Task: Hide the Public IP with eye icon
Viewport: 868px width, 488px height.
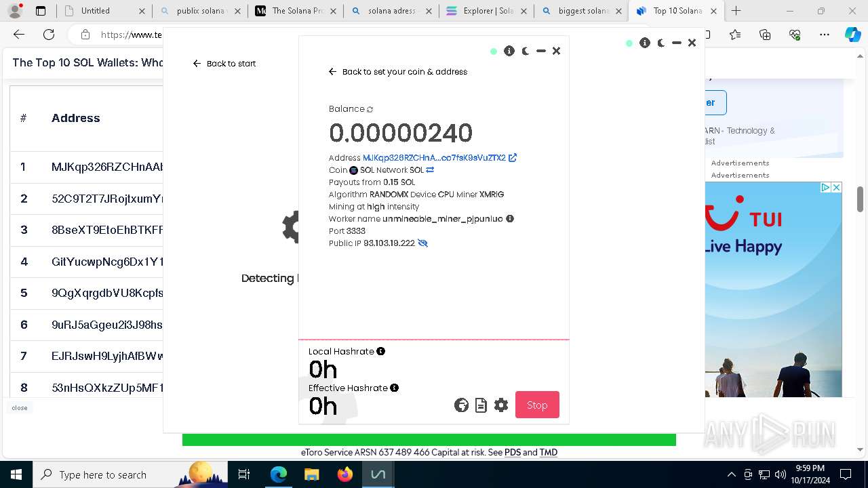Action: pyautogui.click(x=422, y=243)
